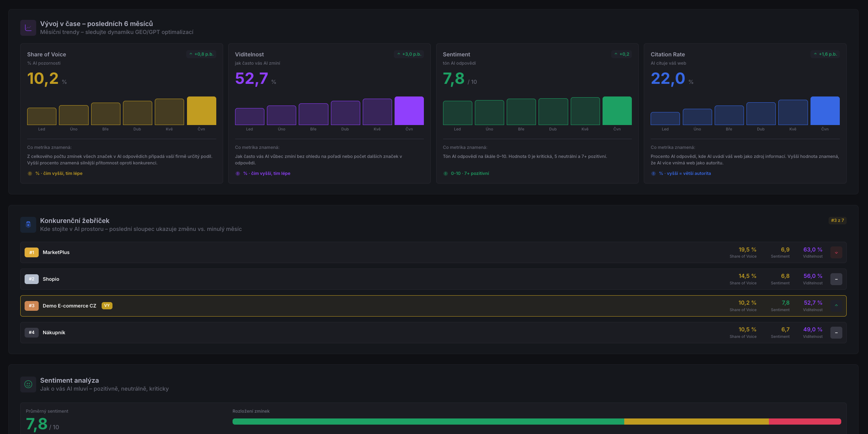Select the Led bar in Share of Voice chart
This screenshot has height=434, width=868.
click(x=42, y=116)
